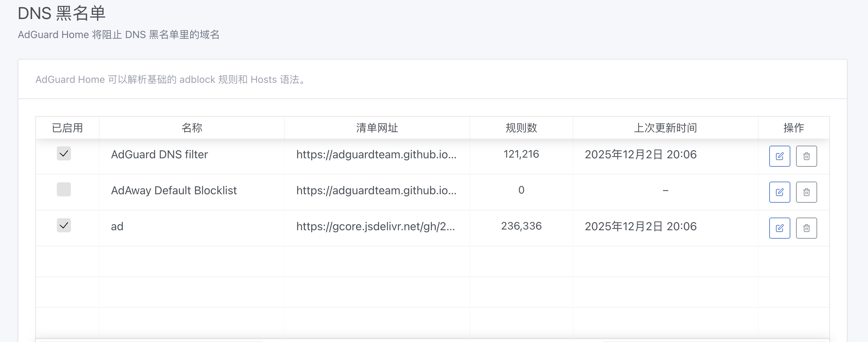Edit the blocklist named ad
The height and width of the screenshot is (342, 868).
click(779, 228)
